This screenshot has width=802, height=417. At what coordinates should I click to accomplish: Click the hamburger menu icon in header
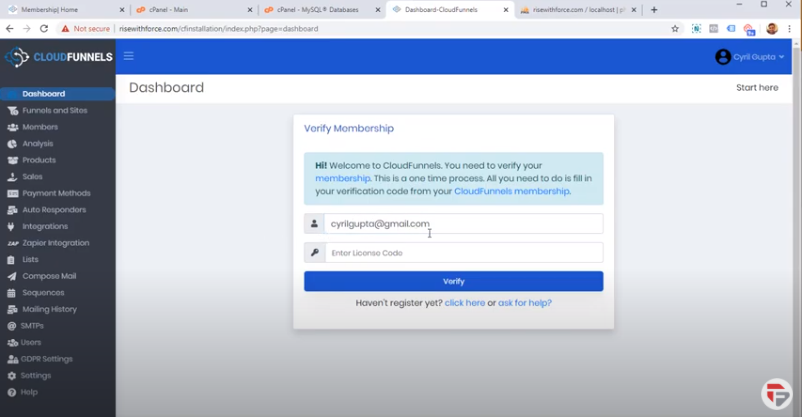(128, 56)
